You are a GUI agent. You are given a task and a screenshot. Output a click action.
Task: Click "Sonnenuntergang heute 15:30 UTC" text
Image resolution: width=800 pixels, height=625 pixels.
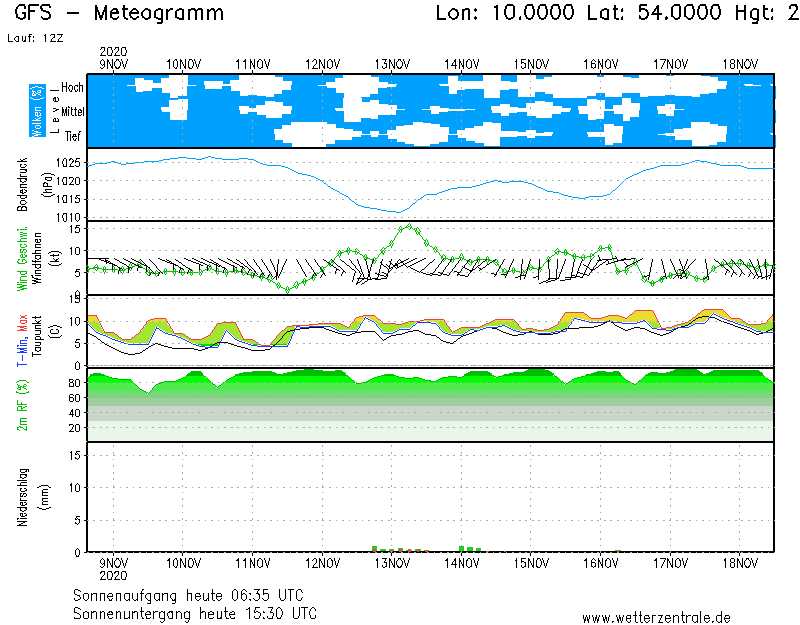click(195, 613)
